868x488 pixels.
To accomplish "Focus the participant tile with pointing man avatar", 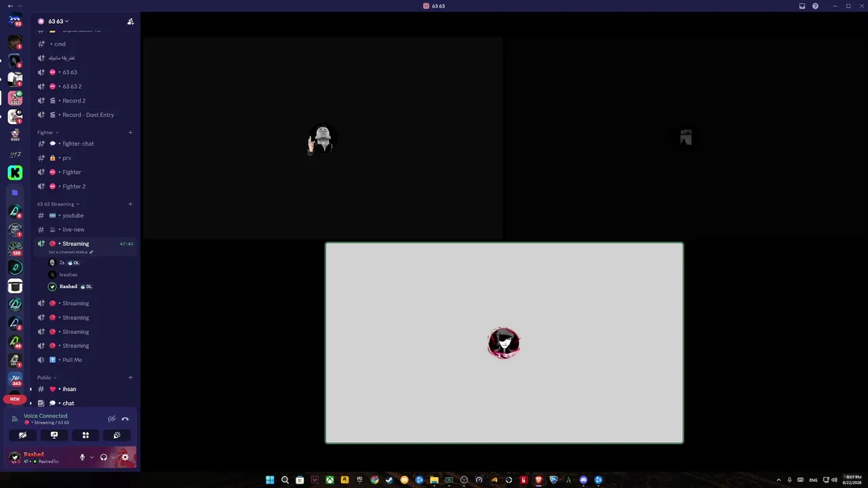I will 323,138.
